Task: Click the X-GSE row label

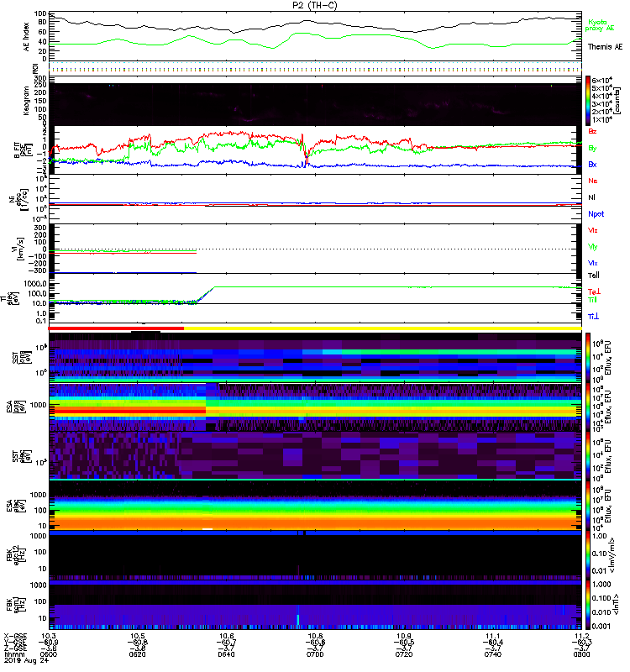Action: 15,636
